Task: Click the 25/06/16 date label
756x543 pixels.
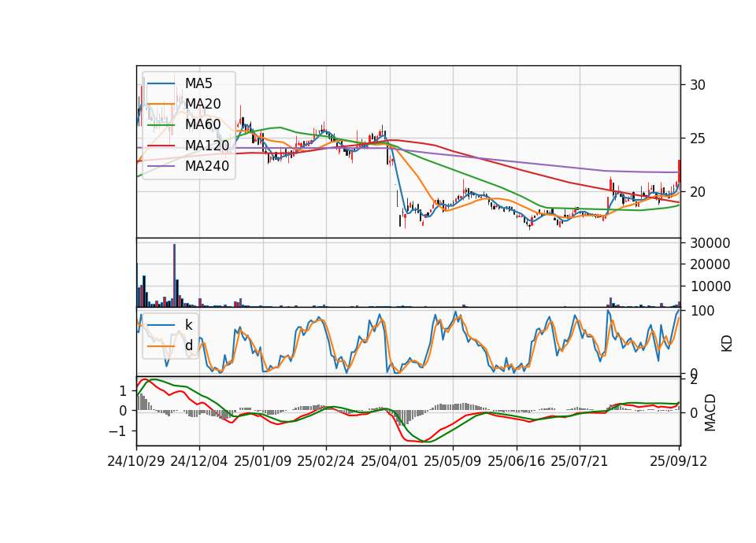Action: tap(517, 461)
